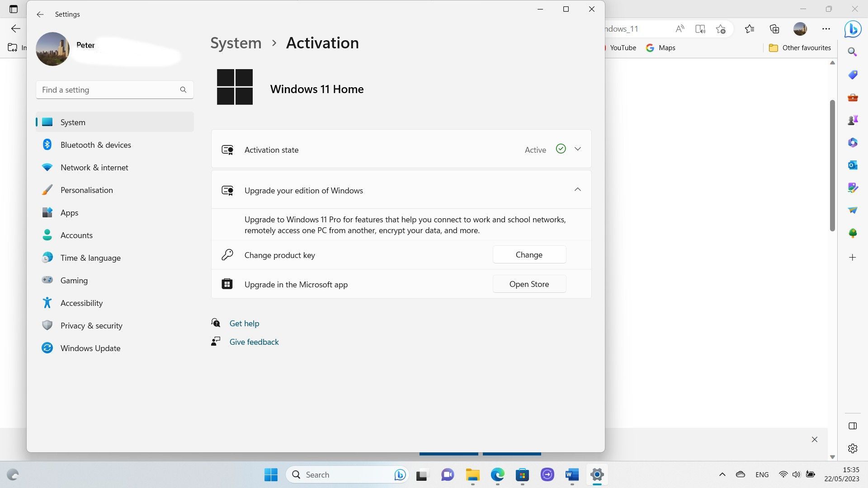Click the Open Store button
868x488 pixels.
click(529, 284)
